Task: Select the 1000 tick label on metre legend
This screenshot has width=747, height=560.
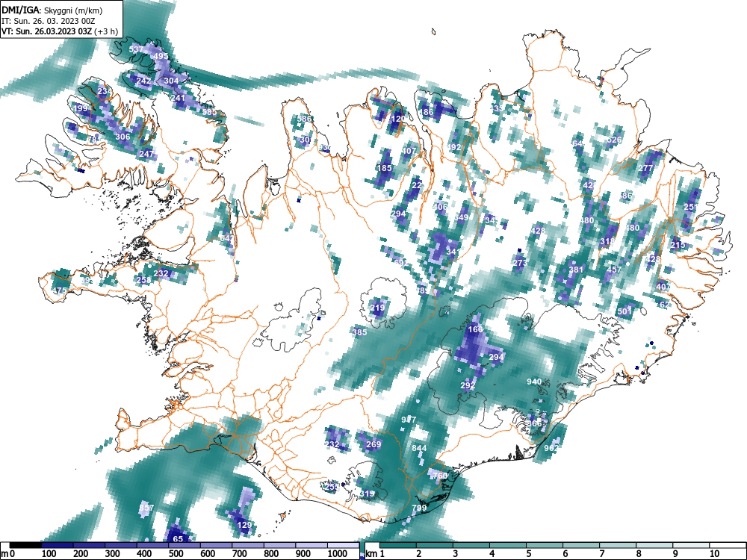Action: [x=338, y=554]
